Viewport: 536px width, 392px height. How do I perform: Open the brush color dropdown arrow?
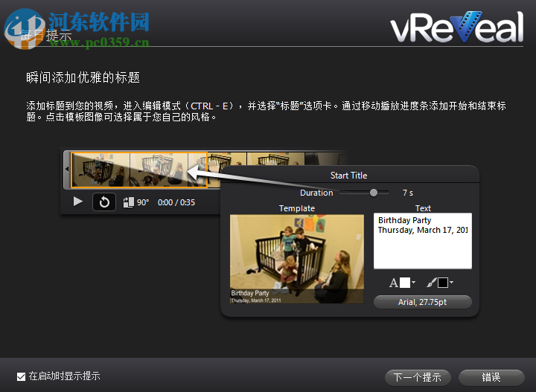click(x=452, y=283)
